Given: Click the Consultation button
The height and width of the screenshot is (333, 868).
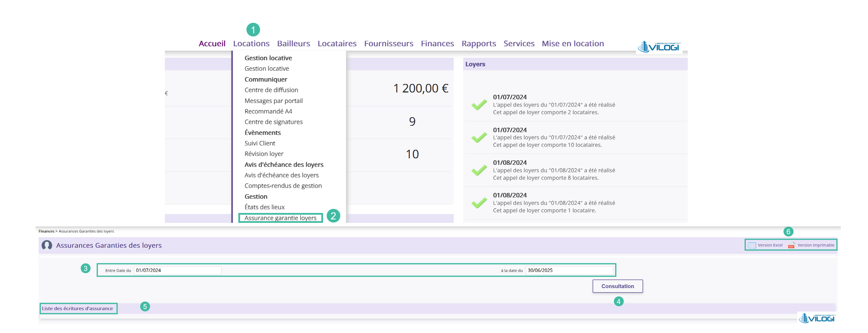Looking at the screenshot, I should coord(617,286).
